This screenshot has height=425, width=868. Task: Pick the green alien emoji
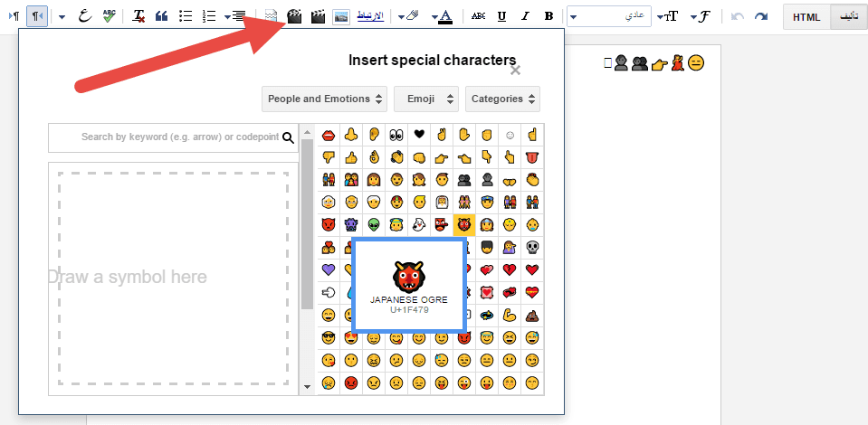[373, 223]
